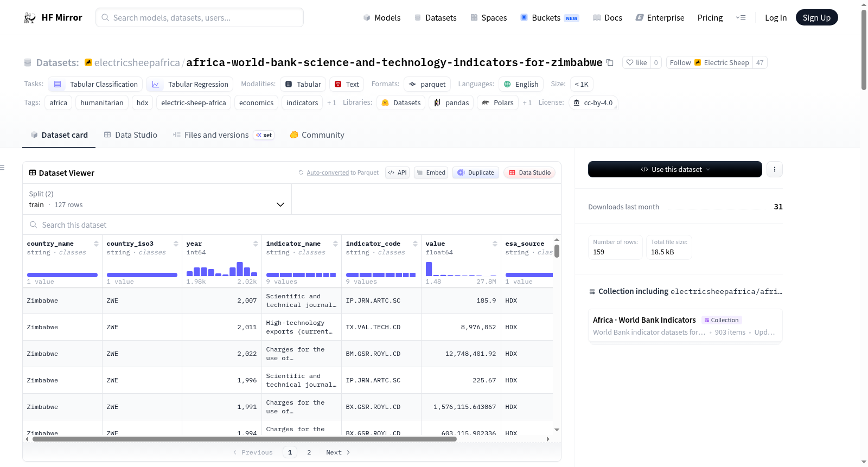Click the electricsheepafrica namespace link

(137, 62)
